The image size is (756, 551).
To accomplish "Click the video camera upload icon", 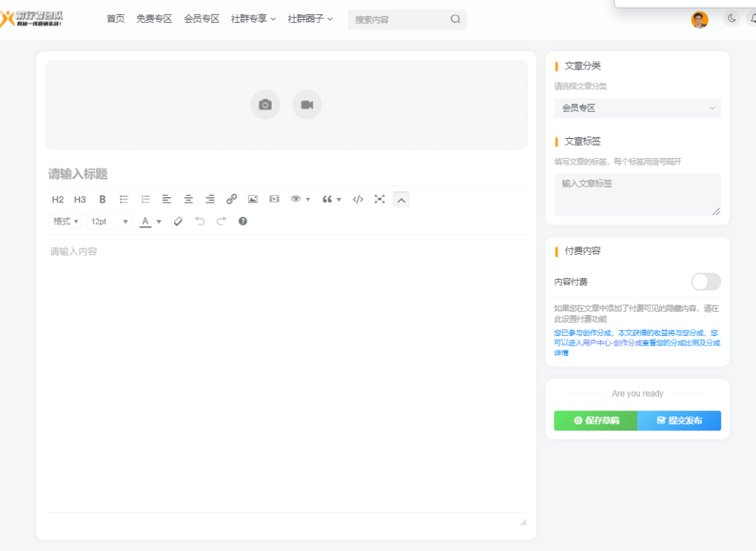I will [x=306, y=104].
